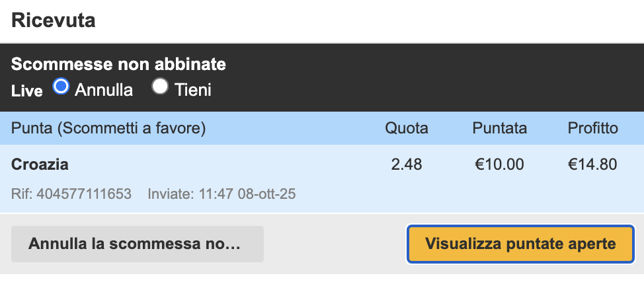Screen dimensions: 644x288
Task: Click the Profitto column header
Action: 593,128
